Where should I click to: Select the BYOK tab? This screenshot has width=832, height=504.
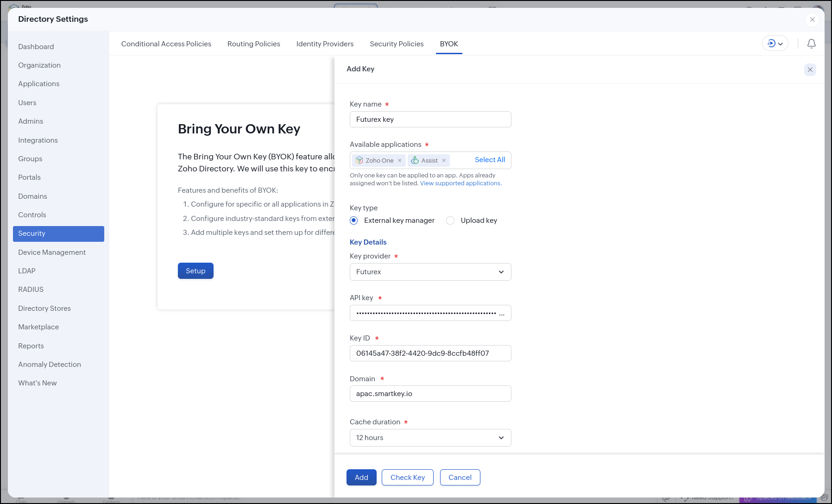click(x=449, y=44)
